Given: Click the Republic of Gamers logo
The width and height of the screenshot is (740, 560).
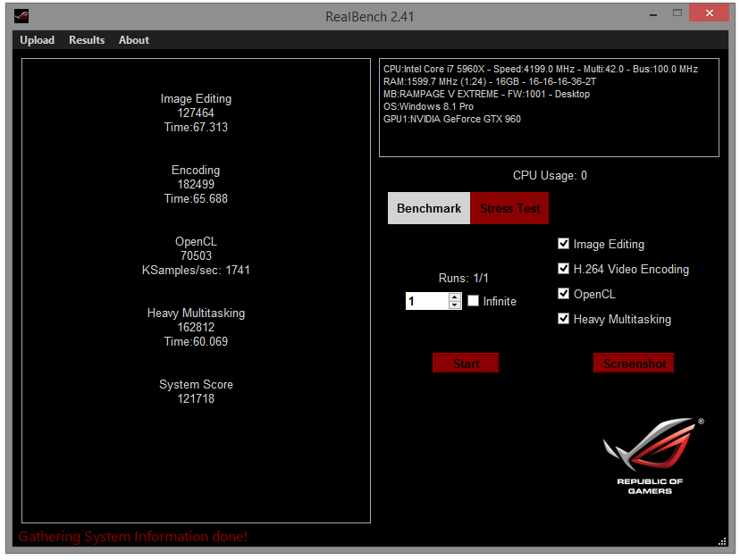Looking at the screenshot, I should [653, 456].
